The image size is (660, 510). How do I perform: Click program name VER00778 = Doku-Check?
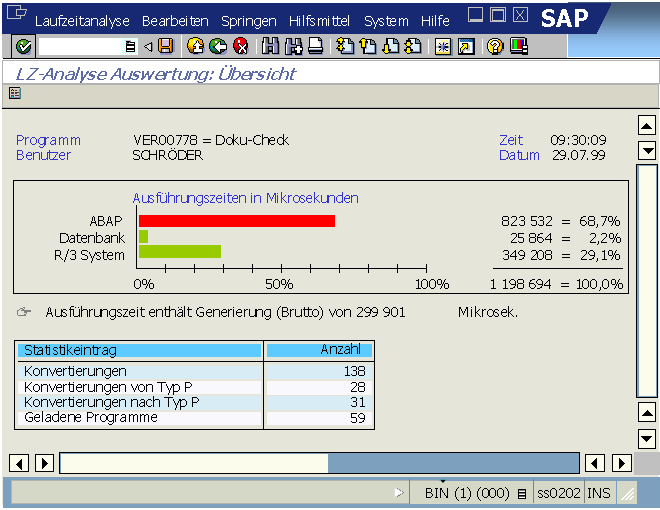coord(211,140)
